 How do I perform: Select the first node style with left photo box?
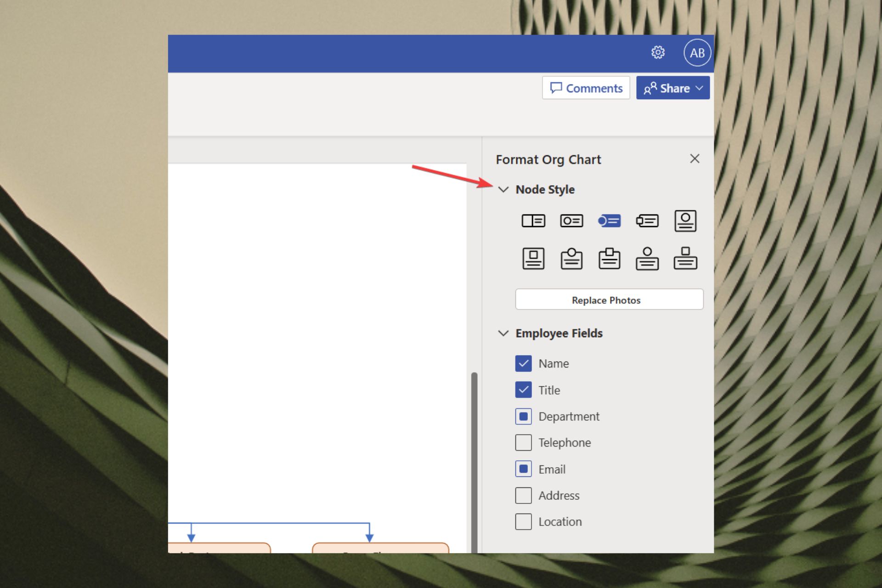[533, 221]
